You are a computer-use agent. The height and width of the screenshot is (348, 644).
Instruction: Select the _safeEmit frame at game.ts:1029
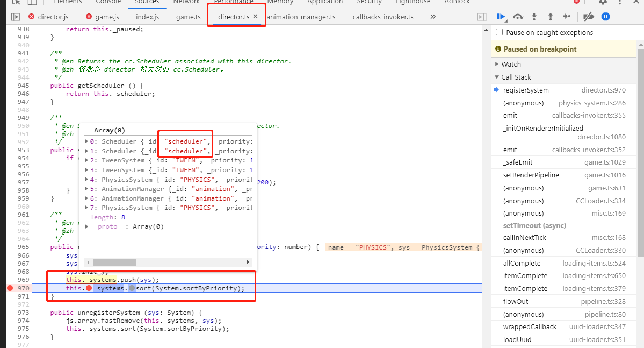point(565,162)
